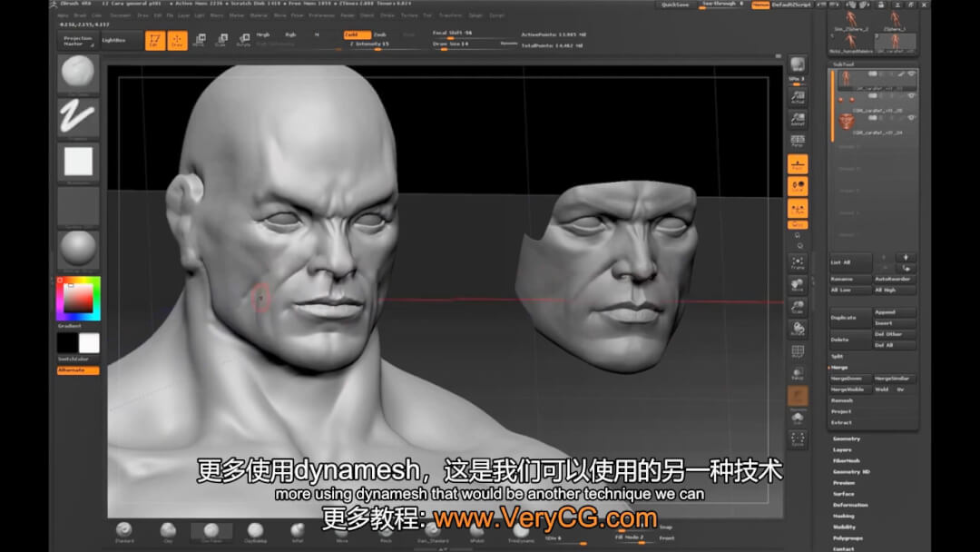Viewport: 980px width, 552px height.
Task: Switch to the Scale transform tool
Action: click(221, 41)
